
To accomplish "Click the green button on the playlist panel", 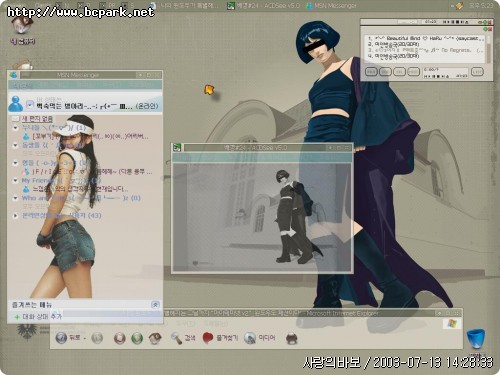I will coord(486,29).
